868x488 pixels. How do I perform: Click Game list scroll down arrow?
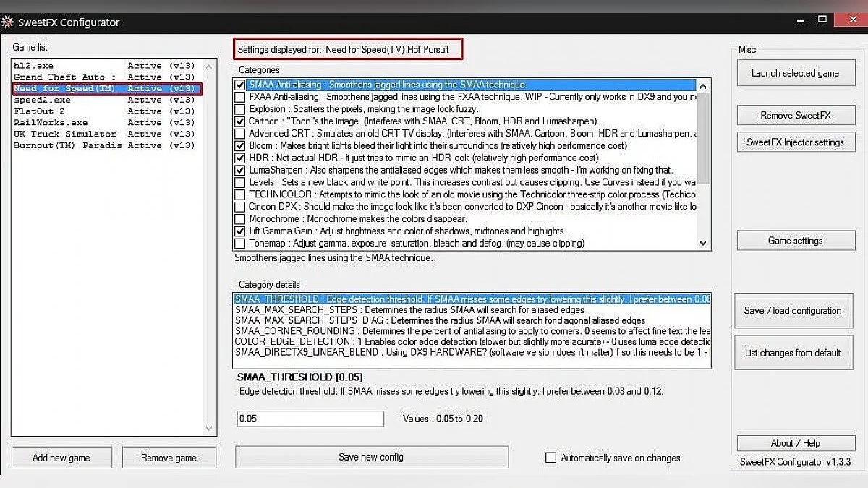coord(210,428)
